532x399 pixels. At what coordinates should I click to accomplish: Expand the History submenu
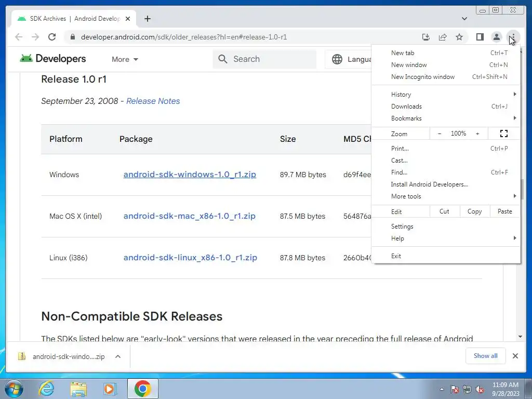pos(446,95)
